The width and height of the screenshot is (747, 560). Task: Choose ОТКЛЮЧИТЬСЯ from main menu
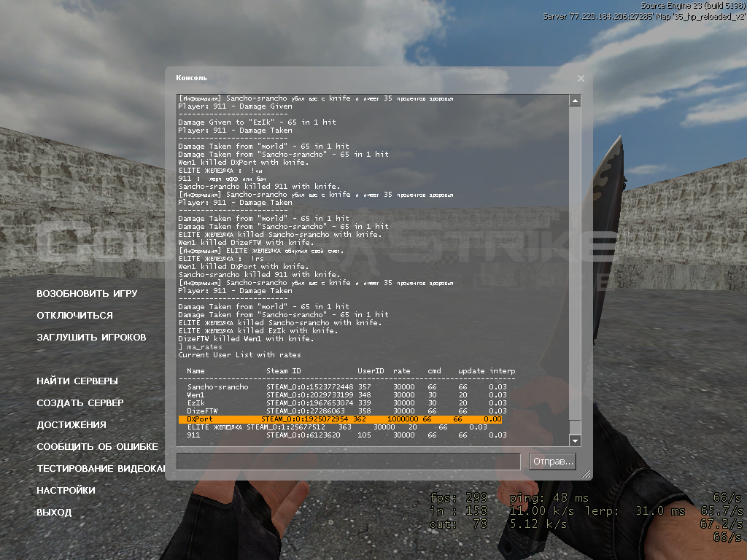pyautogui.click(x=75, y=316)
